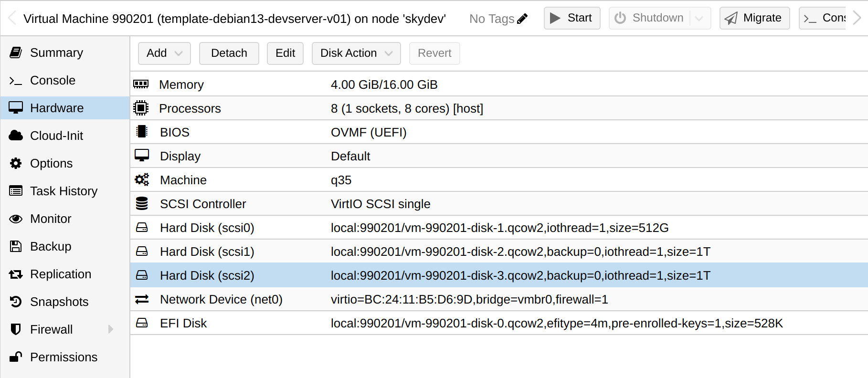This screenshot has width=868, height=378.
Task: Click the SCSI Controller database icon
Action: click(142, 204)
